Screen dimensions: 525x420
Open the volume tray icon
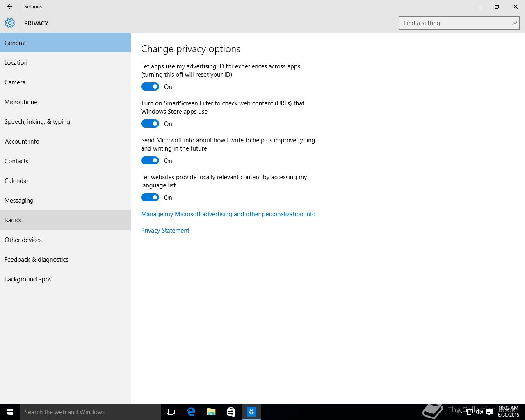pyautogui.click(x=479, y=412)
